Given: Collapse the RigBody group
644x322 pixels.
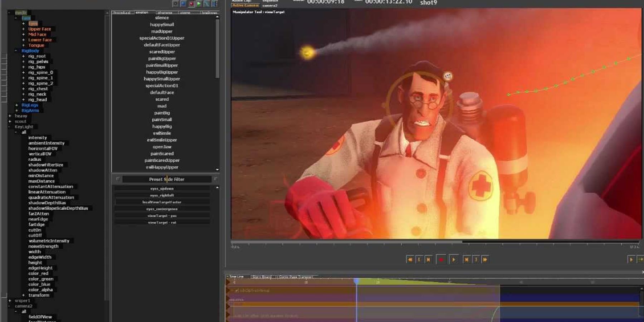Looking at the screenshot, I should [16, 51].
